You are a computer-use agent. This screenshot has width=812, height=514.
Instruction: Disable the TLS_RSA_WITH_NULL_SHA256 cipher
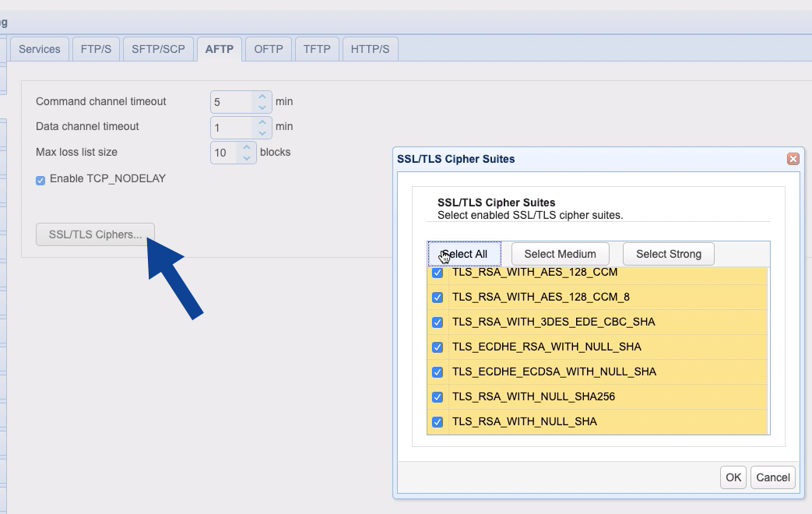(438, 396)
